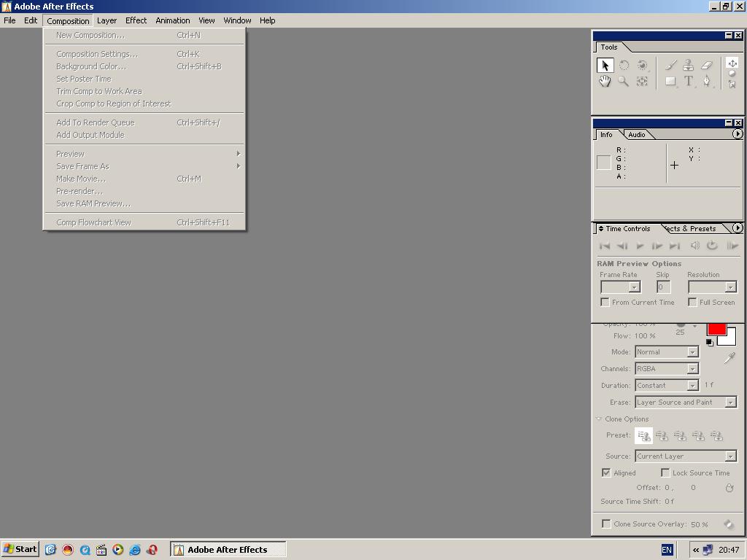Select the first clone preset icon
This screenshot has height=560, width=747.
click(x=644, y=436)
